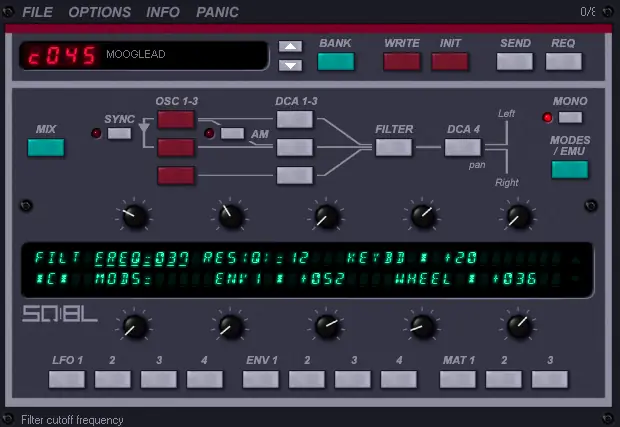Screen dimensions: 620x427
Task: Click the teal MODES / EMU button
Action: pyautogui.click(x=570, y=170)
